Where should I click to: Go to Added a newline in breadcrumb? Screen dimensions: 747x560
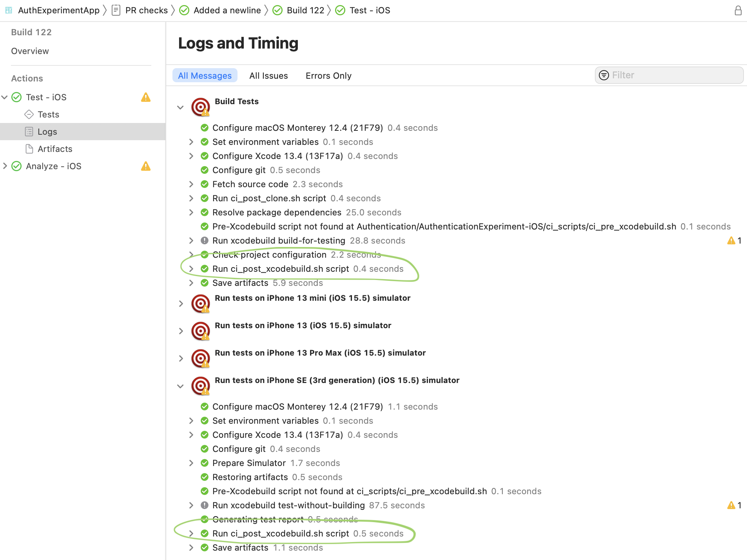(227, 11)
